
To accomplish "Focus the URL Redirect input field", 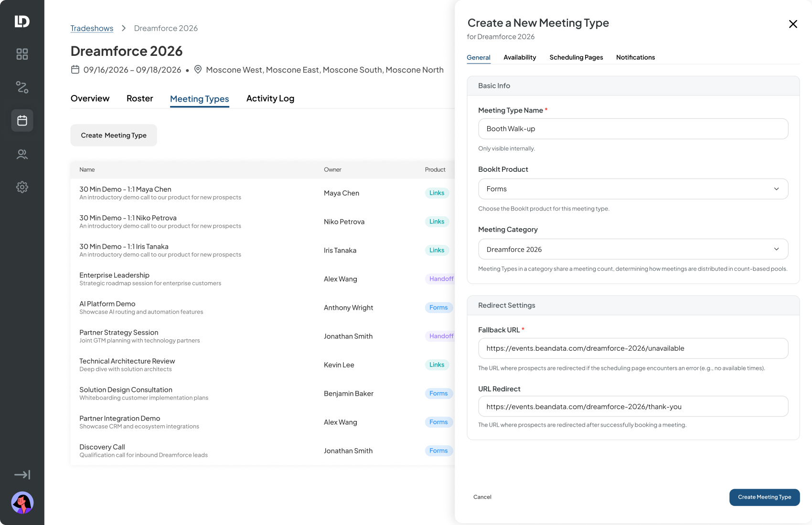I will [x=633, y=407].
